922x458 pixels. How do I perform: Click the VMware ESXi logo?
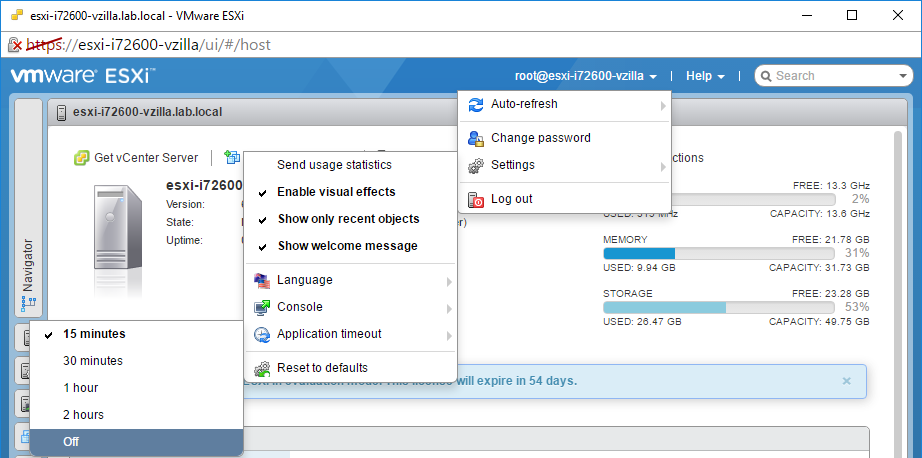pos(83,76)
